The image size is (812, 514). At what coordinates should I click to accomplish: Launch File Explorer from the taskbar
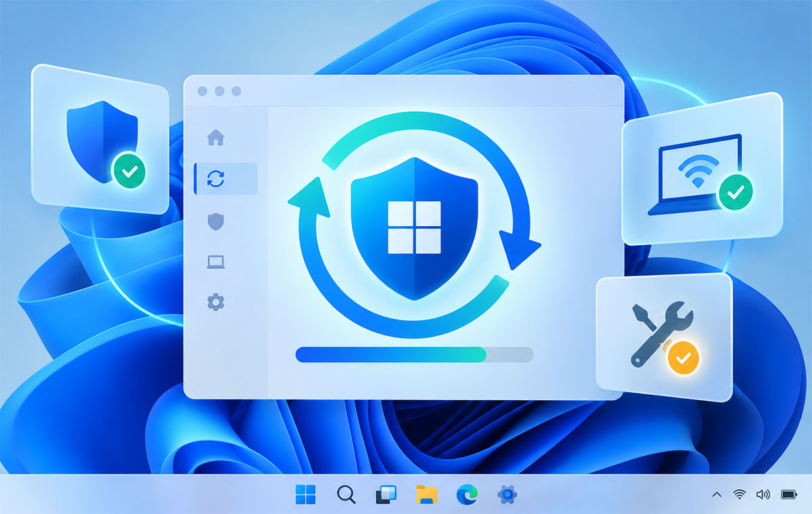pos(426,495)
